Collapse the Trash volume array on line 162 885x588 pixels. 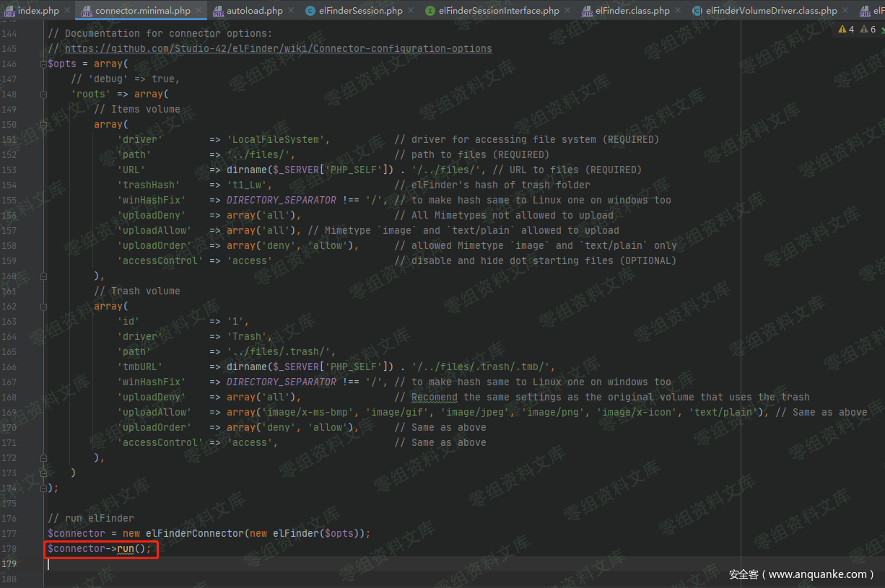43,307
